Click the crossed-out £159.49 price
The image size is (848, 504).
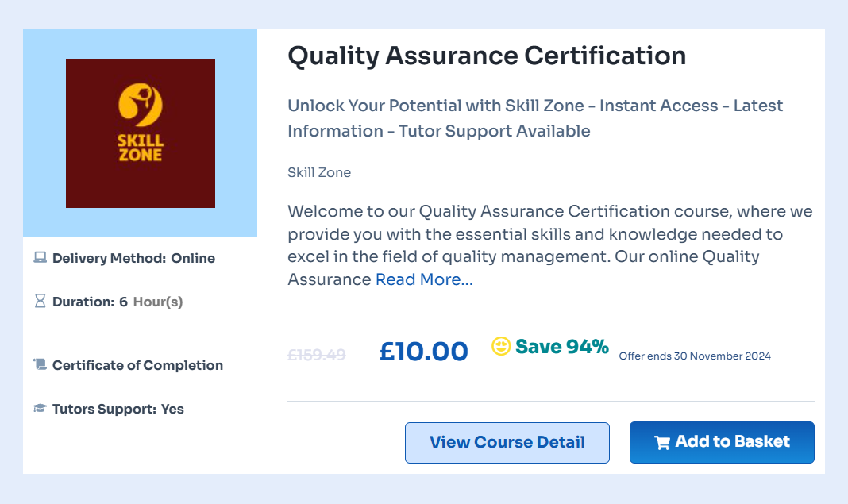tap(317, 355)
